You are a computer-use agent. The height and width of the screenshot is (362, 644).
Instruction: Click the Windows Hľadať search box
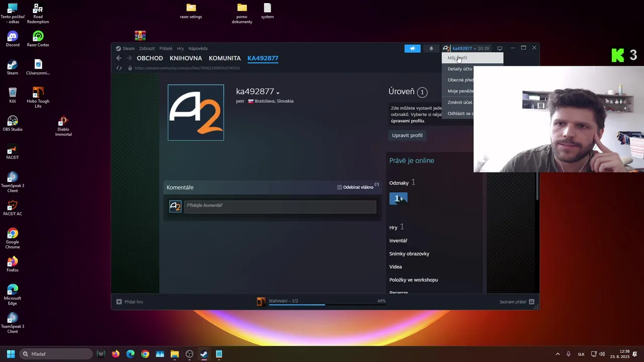[x=56, y=354]
